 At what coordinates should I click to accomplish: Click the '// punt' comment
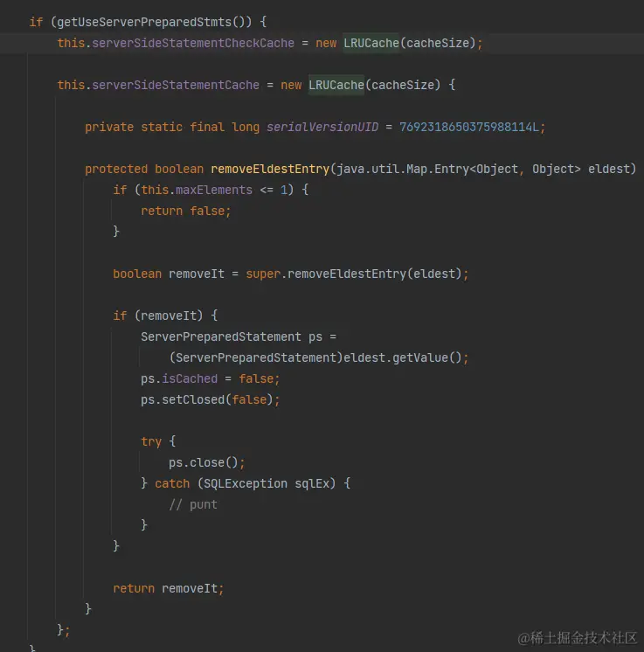pos(193,505)
